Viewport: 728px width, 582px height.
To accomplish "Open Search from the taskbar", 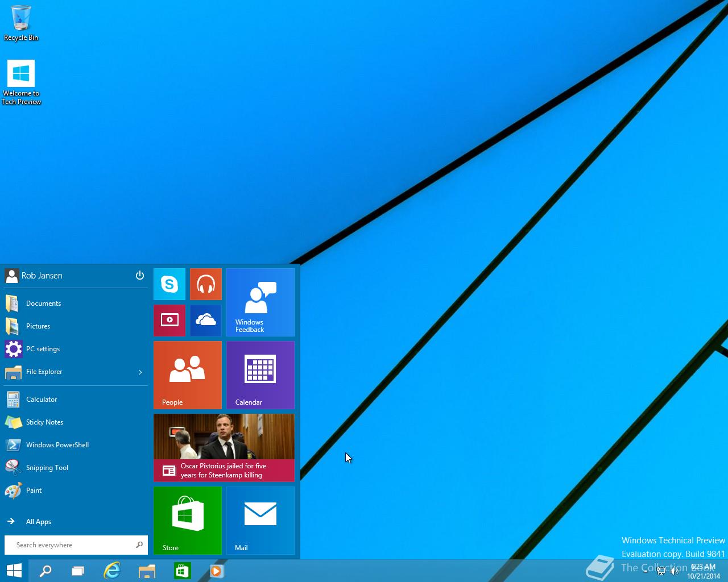I will click(x=45, y=571).
